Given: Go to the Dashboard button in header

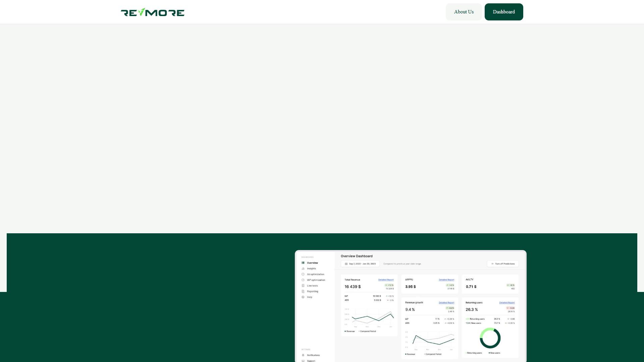Looking at the screenshot, I should [504, 12].
